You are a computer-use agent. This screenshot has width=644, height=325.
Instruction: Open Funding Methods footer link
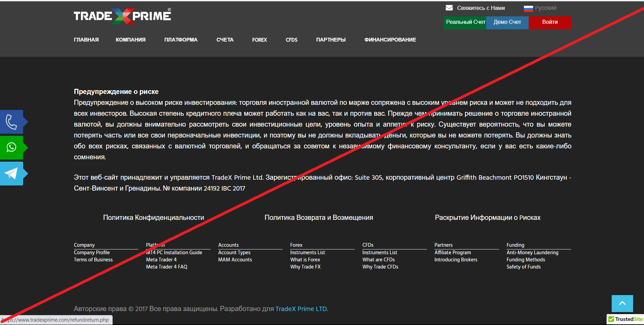[526, 260]
